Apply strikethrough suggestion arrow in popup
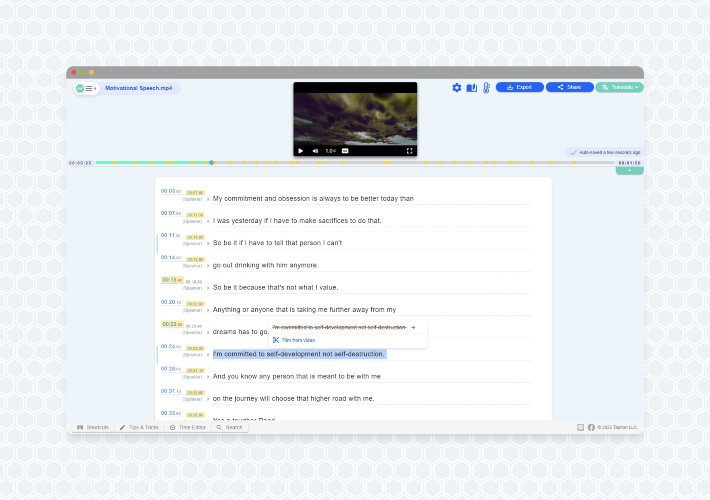Image resolution: width=710 pixels, height=500 pixels. click(413, 327)
